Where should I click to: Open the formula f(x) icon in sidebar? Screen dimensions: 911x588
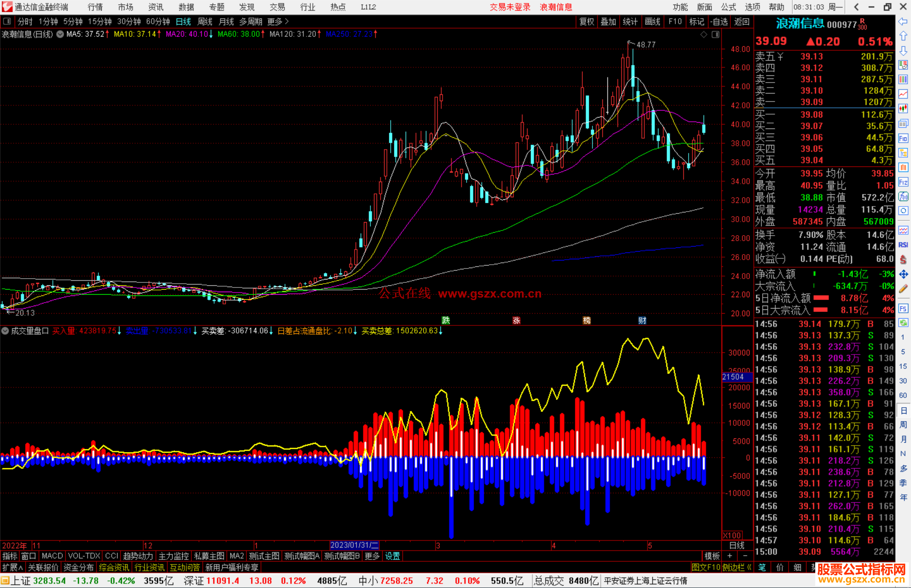click(903, 196)
